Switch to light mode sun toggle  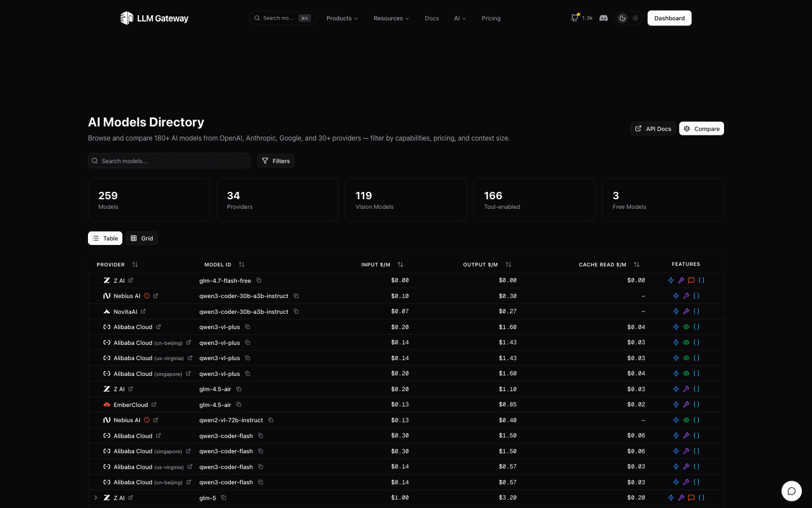[636, 18]
